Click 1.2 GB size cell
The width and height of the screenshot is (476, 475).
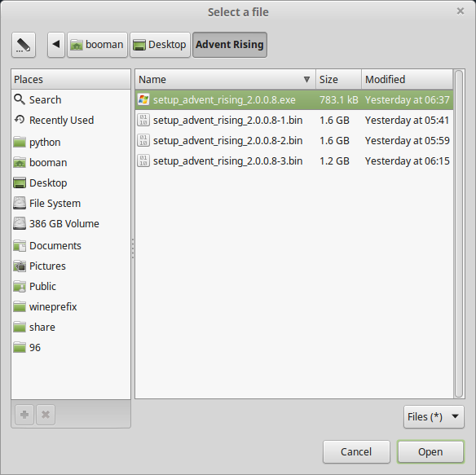pos(334,161)
